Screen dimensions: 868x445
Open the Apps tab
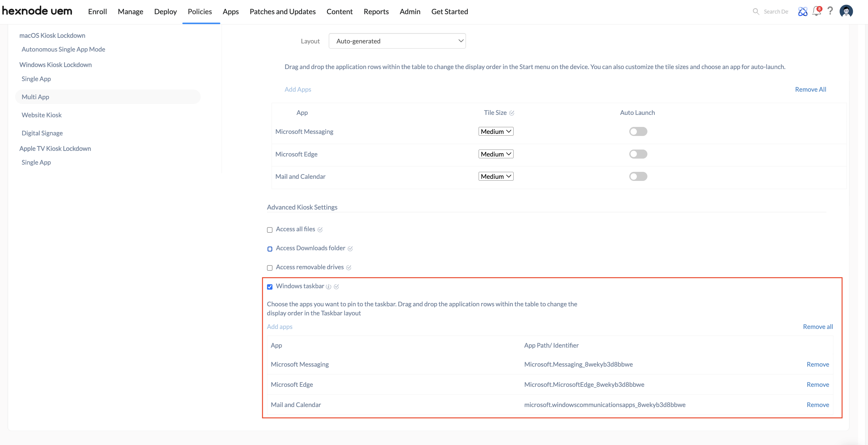[231, 11]
